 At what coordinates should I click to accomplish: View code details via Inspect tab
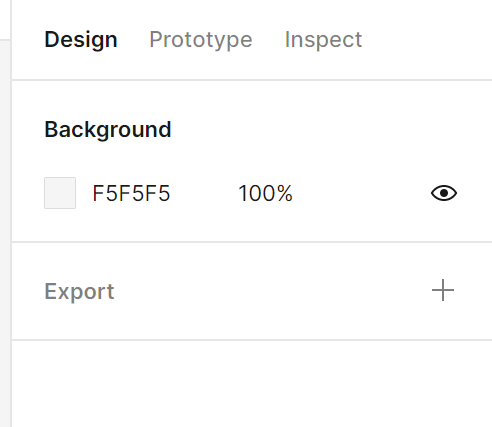323,40
